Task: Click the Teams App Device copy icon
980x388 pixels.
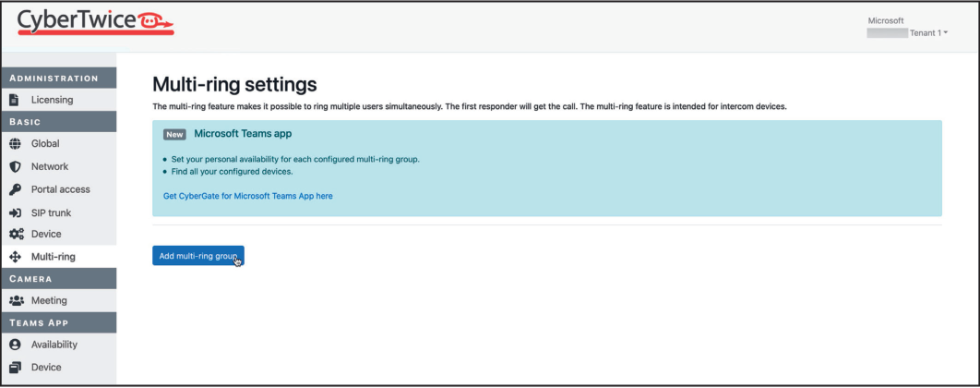Action: [x=16, y=367]
